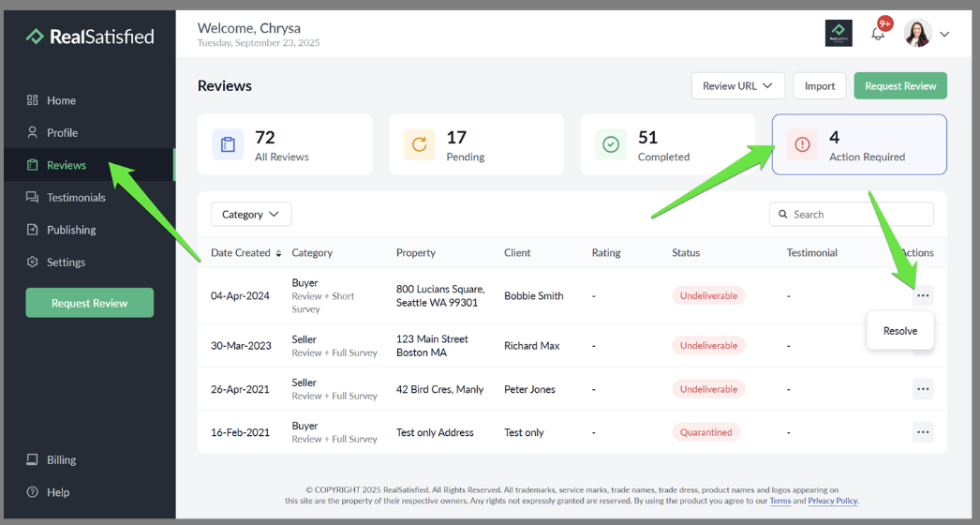Click the RealSatisfied logo in sidebar
The height and width of the screenshot is (525, 980).
[90, 37]
